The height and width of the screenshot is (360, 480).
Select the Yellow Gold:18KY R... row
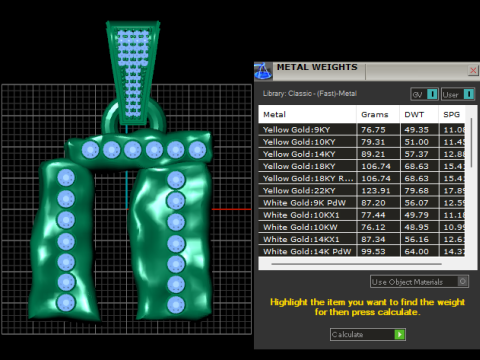(362, 178)
